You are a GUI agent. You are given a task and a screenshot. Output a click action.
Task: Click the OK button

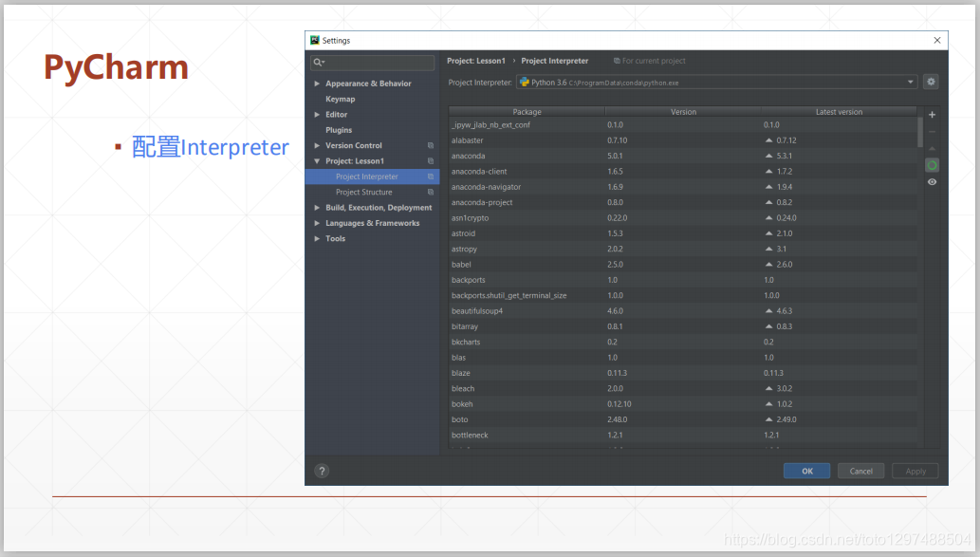coord(807,472)
